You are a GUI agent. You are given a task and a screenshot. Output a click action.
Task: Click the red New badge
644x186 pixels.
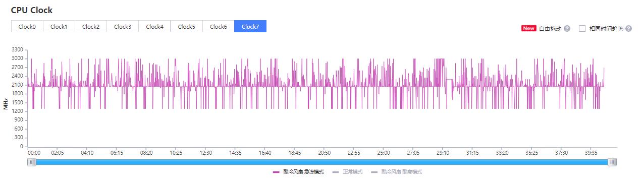pos(528,29)
